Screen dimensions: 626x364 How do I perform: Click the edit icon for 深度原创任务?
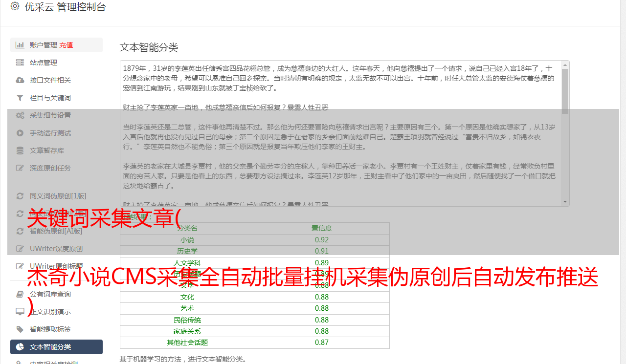click(x=20, y=168)
